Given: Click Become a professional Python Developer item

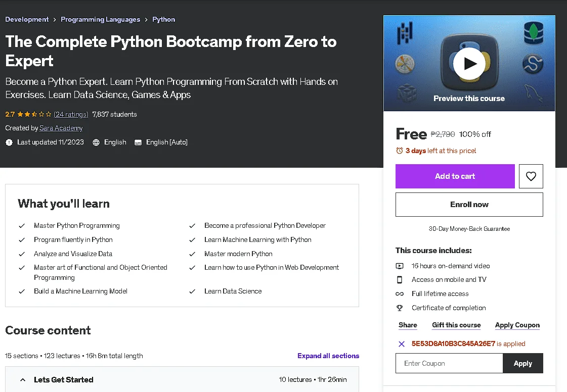Looking at the screenshot, I should tap(265, 226).
